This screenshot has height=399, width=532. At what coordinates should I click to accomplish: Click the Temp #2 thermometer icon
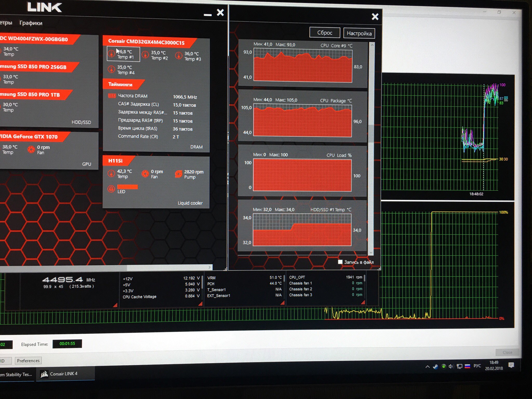pyautogui.click(x=145, y=55)
